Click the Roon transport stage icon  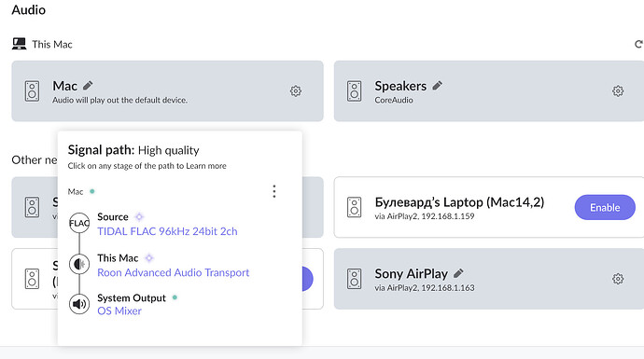79,264
